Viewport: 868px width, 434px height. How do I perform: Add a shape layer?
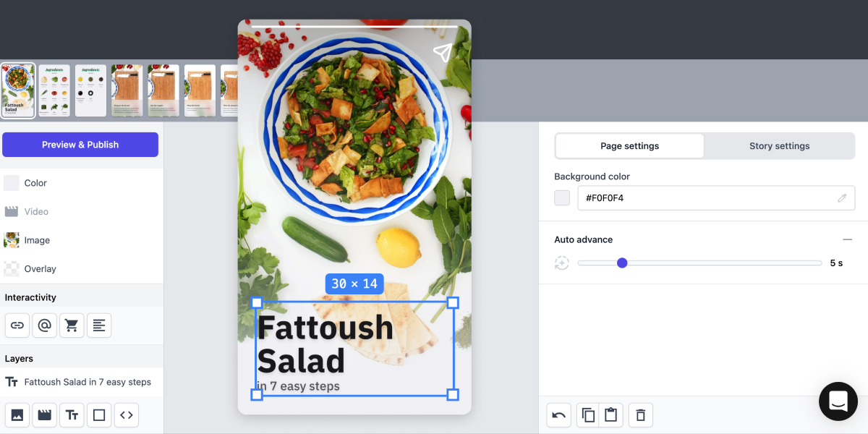click(x=99, y=414)
